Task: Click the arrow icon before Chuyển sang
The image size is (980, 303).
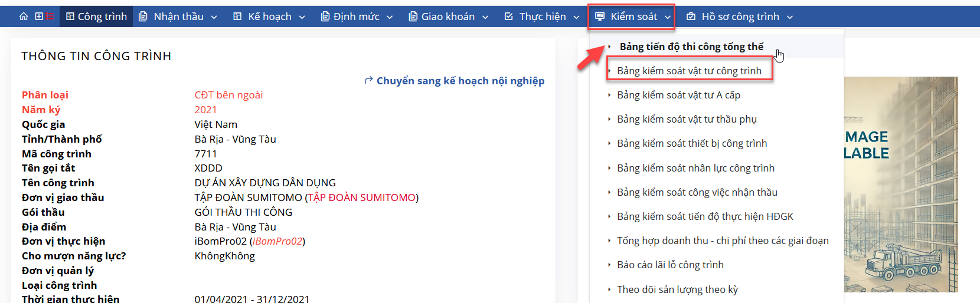Action: coord(369,80)
